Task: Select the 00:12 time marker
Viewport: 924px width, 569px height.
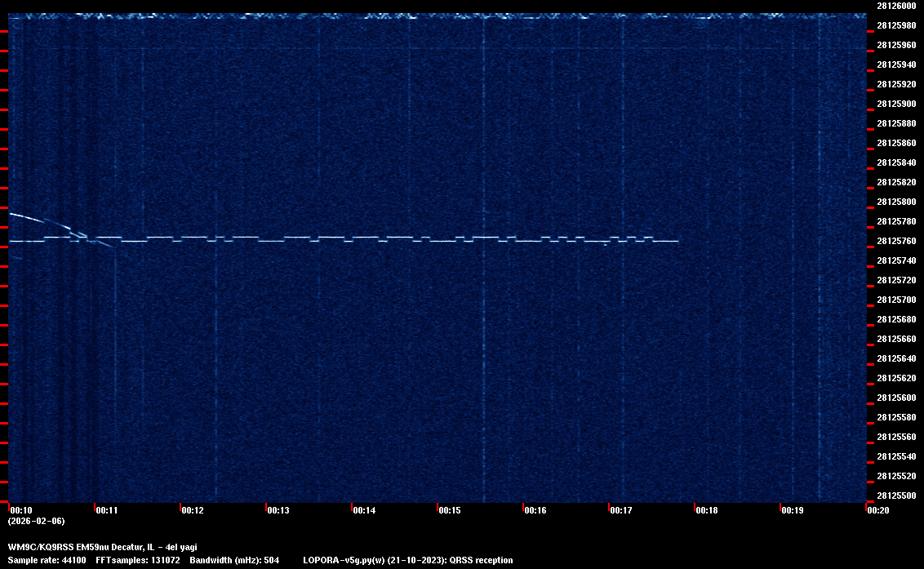Action: click(193, 510)
